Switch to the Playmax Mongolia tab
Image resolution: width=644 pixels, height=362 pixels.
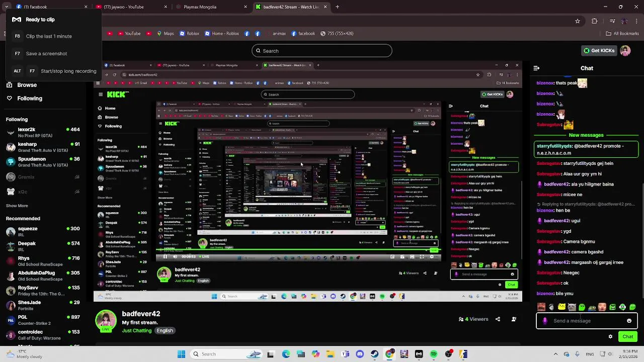(x=212, y=7)
